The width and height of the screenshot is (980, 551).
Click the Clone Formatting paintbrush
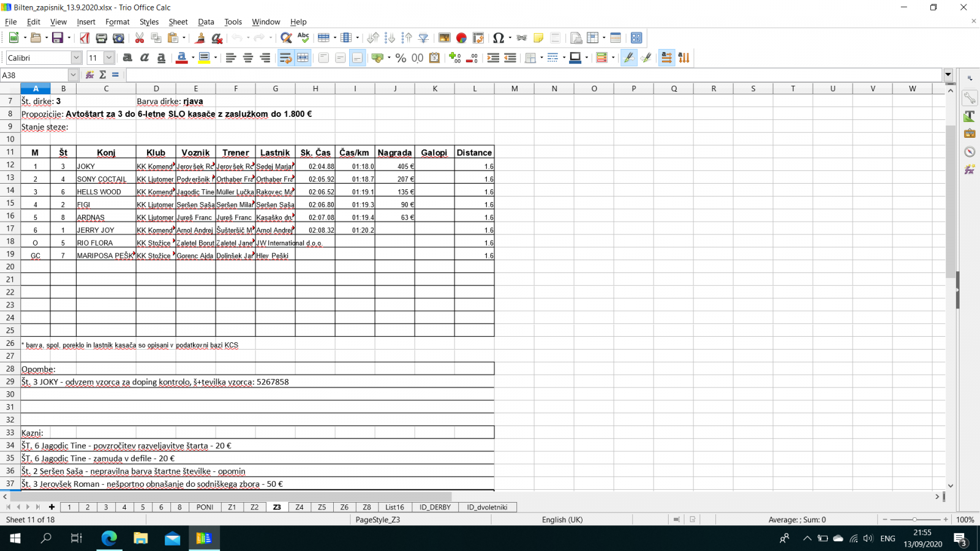200,38
